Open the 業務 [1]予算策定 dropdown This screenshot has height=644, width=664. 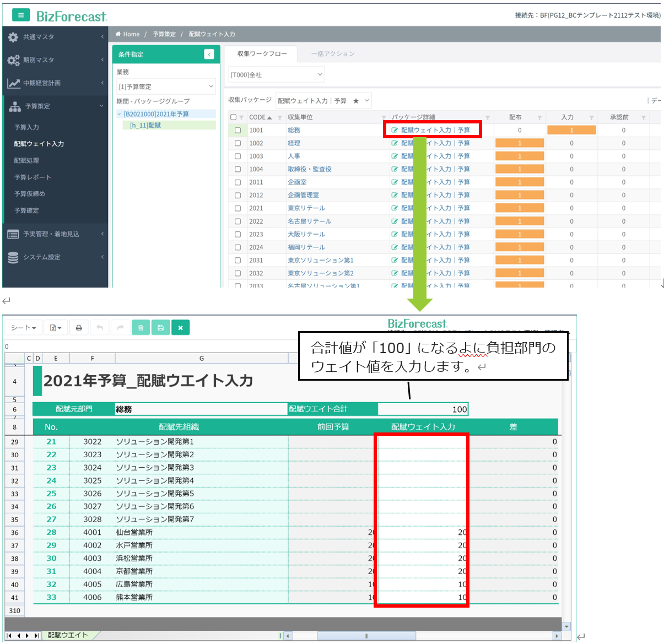[x=165, y=86]
